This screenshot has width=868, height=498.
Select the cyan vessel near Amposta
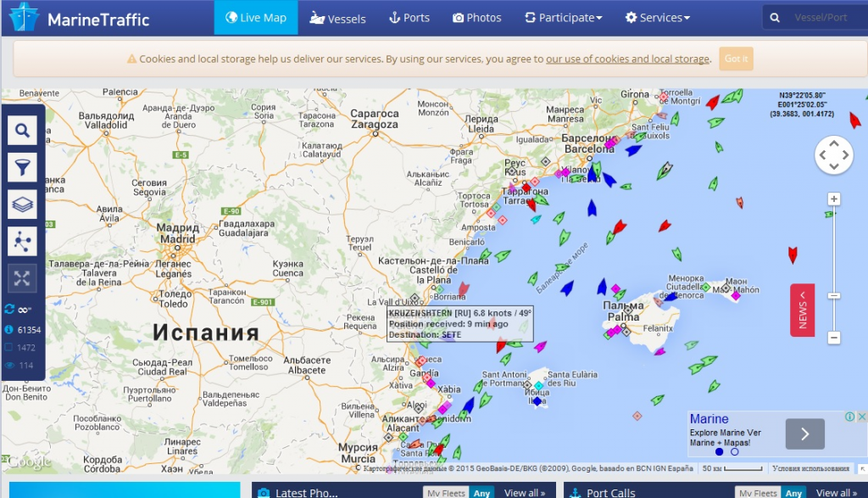(536, 220)
